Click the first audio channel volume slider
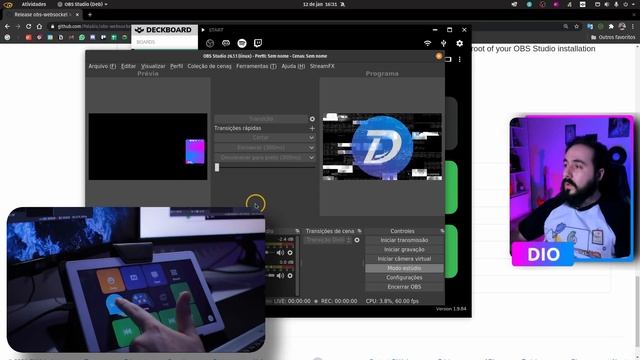 (271, 253)
